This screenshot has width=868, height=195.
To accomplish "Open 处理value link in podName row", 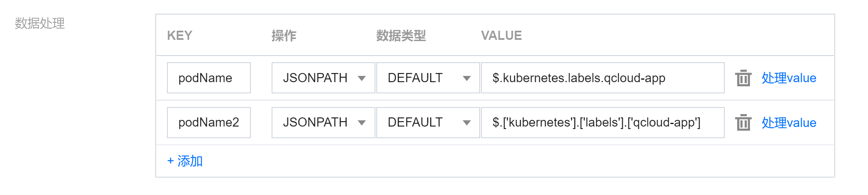I will pyautogui.click(x=789, y=78).
